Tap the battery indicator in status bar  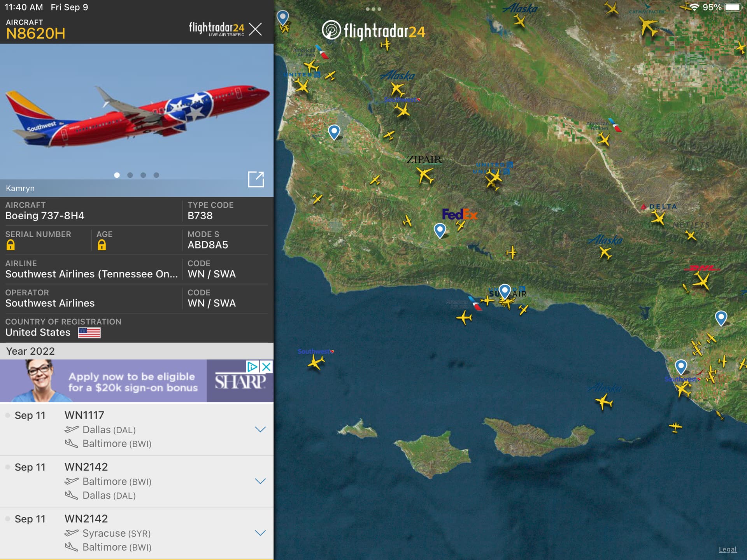733,7
